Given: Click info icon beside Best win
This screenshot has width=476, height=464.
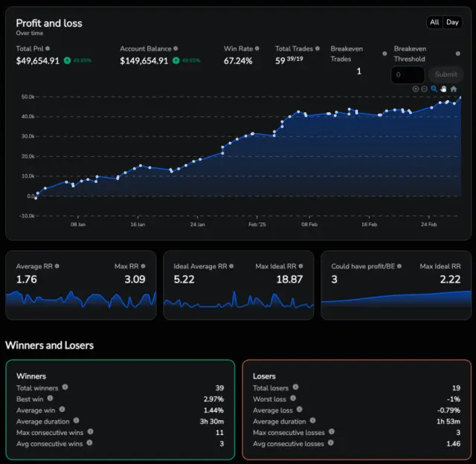Looking at the screenshot, I should [51, 399].
